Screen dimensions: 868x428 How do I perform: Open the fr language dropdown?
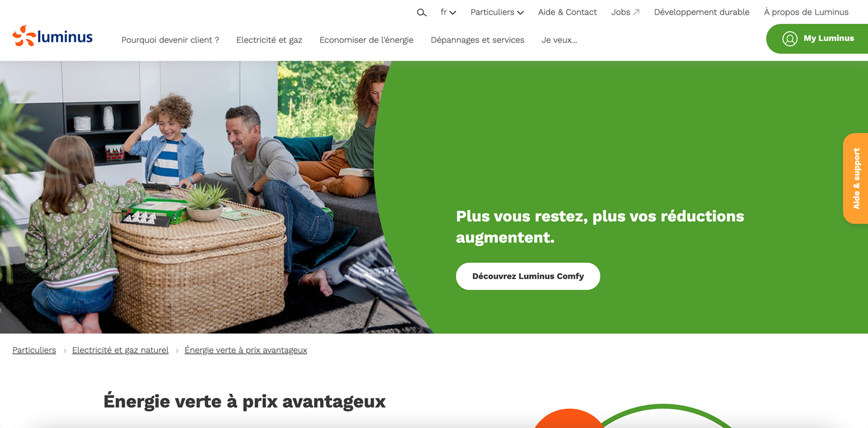(x=448, y=12)
